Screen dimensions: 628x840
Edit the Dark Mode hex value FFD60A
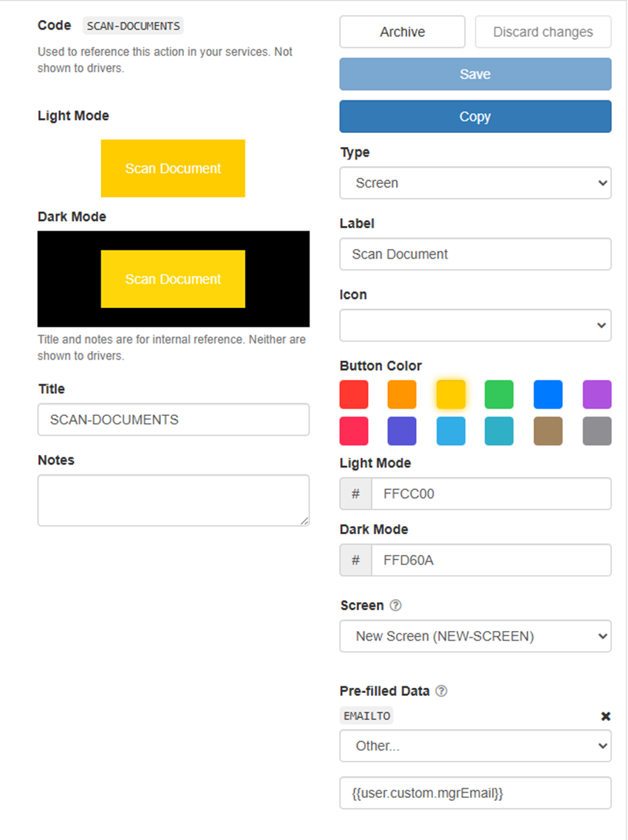(x=491, y=560)
